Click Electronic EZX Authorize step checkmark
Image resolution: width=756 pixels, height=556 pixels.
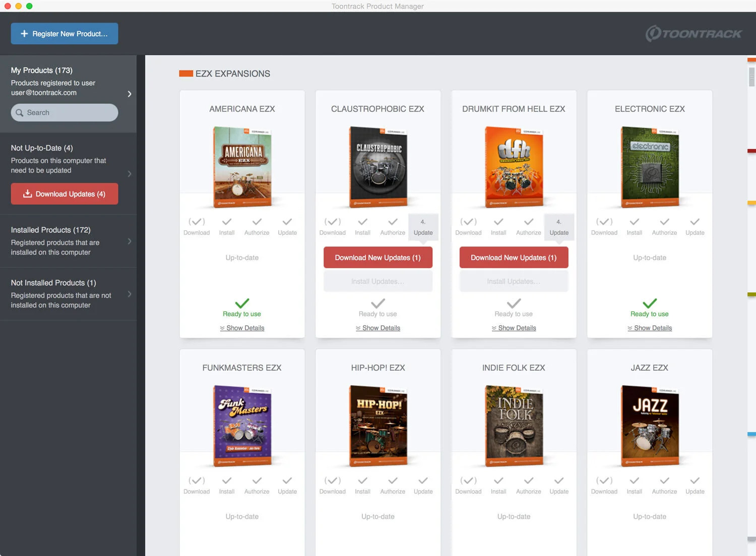(x=665, y=222)
